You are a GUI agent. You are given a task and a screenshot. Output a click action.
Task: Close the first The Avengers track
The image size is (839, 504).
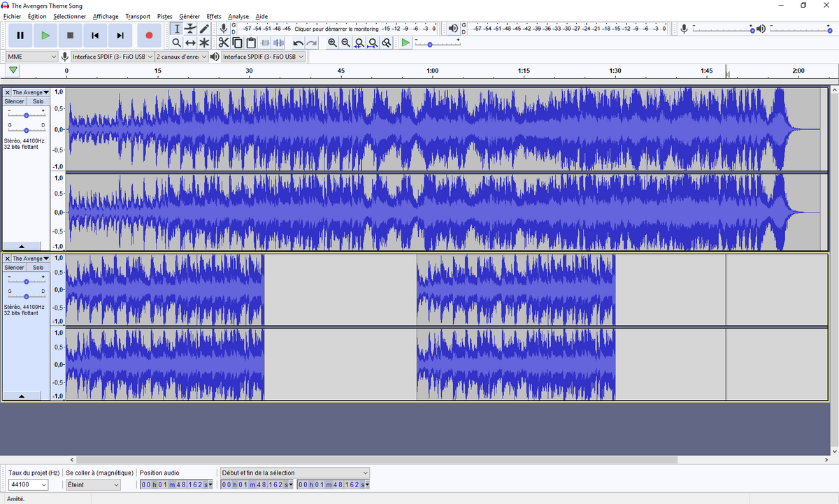click(8, 92)
